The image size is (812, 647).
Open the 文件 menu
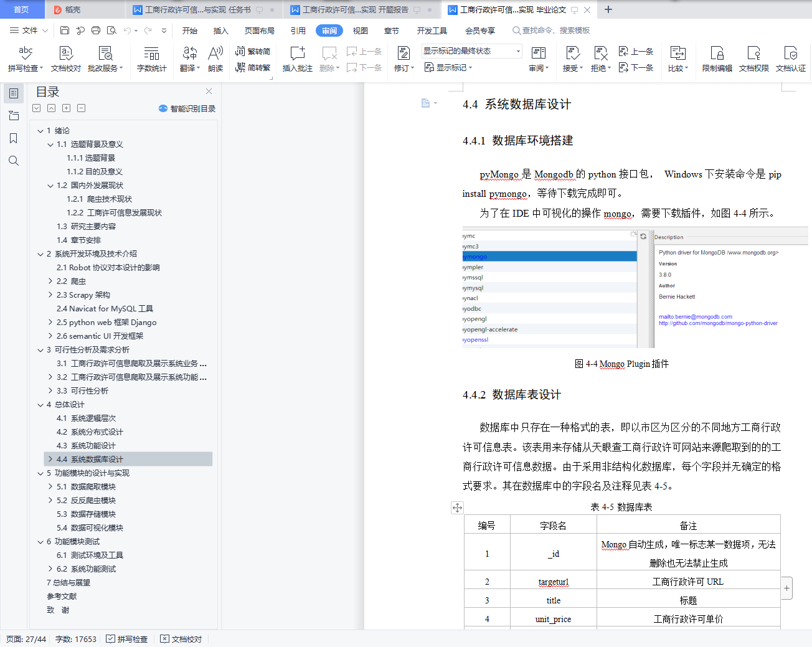tap(29, 31)
